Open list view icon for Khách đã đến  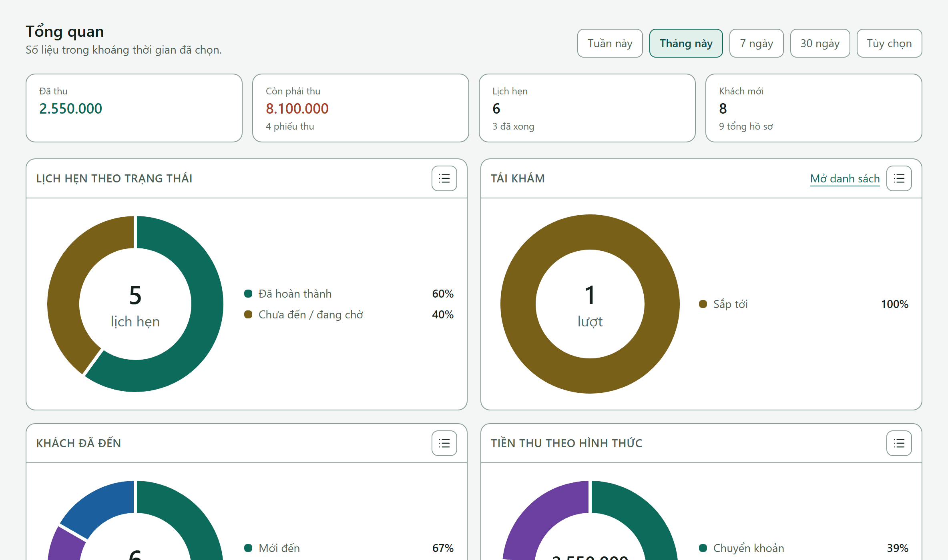444,443
